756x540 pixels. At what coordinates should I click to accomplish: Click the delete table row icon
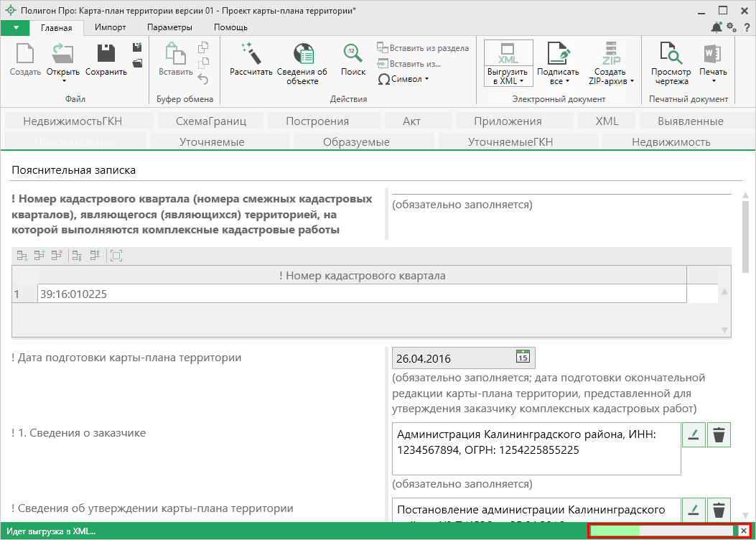[58, 255]
